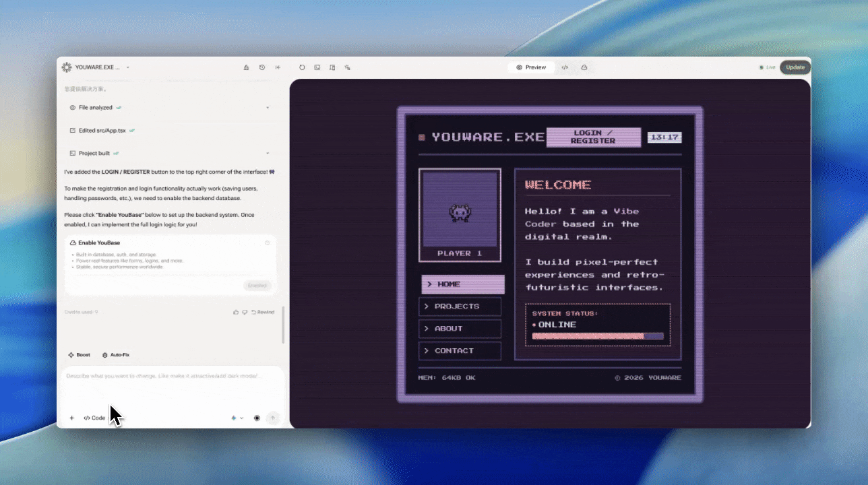Click the Enabled button on YouBase card
Viewport: 868px width, 485px height.
[257, 286]
